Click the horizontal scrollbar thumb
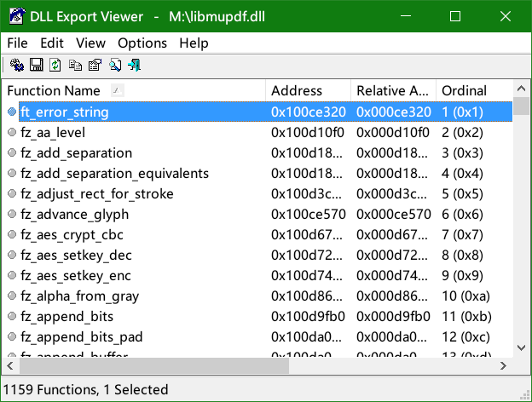The image size is (532, 402). [154, 365]
